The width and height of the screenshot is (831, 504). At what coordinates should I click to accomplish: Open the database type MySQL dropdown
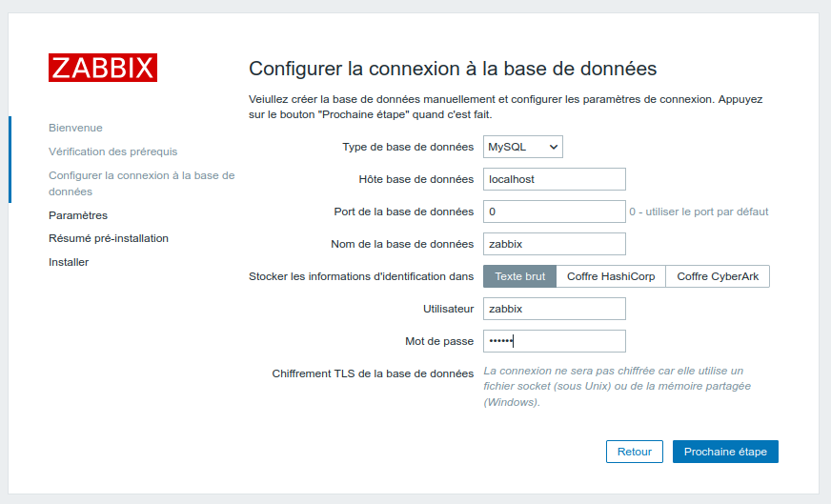click(x=522, y=147)
